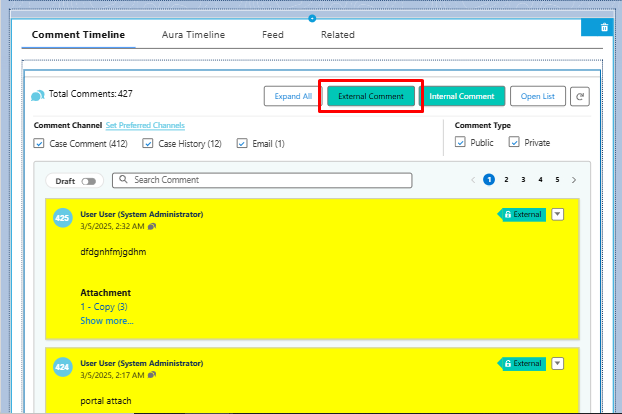Click the comments bubble icon beside Total Comments
This screenshot has height=414, width=622.
click(x=38, y=95)
